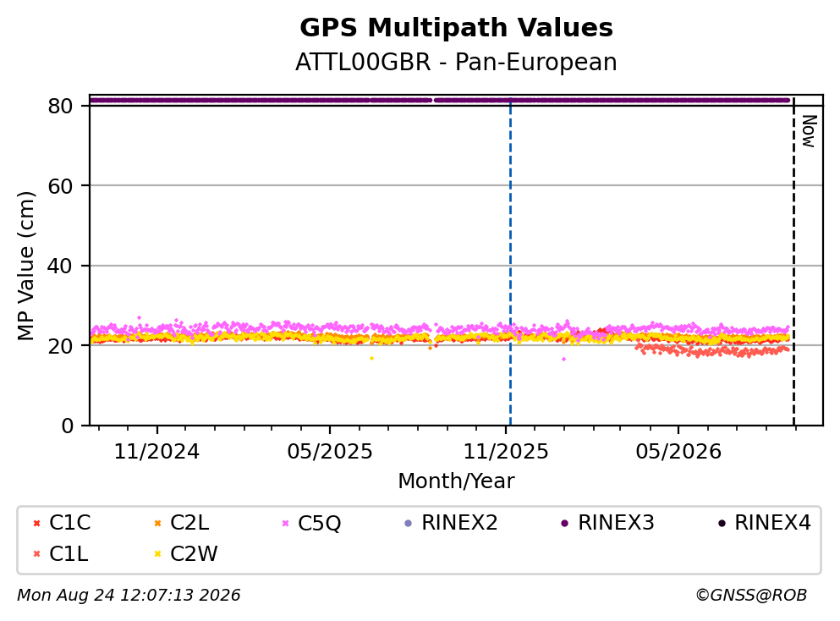
Task: Click the RINEX3 purple legend dot
Action: click(x=564, y=523)
